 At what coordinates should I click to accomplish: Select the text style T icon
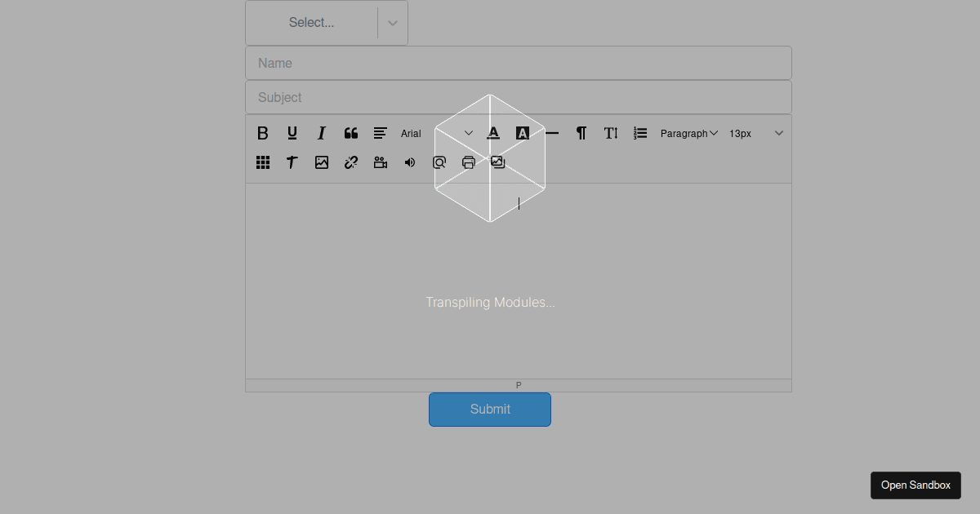pyautogui.click(x=292, y=162)
